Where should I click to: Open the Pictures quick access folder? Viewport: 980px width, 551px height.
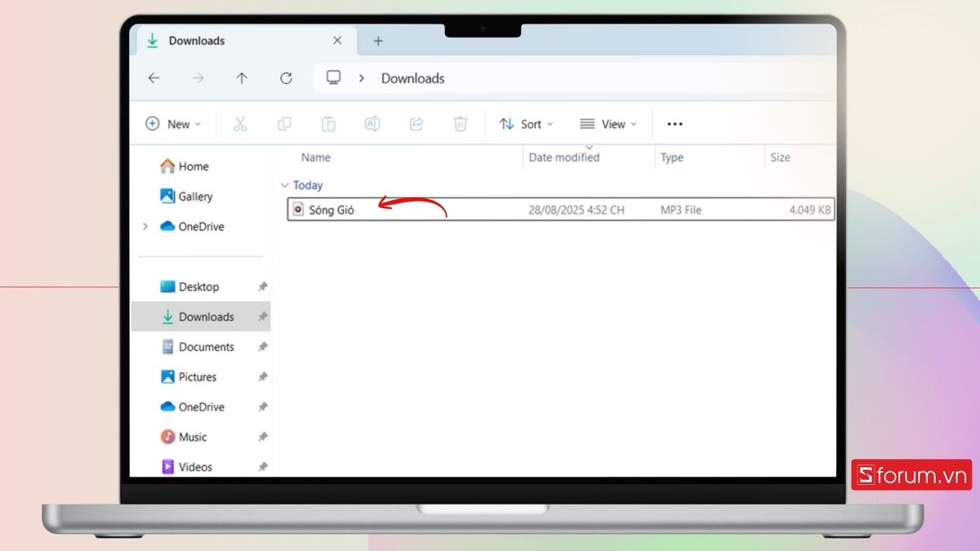pos(188,377)
